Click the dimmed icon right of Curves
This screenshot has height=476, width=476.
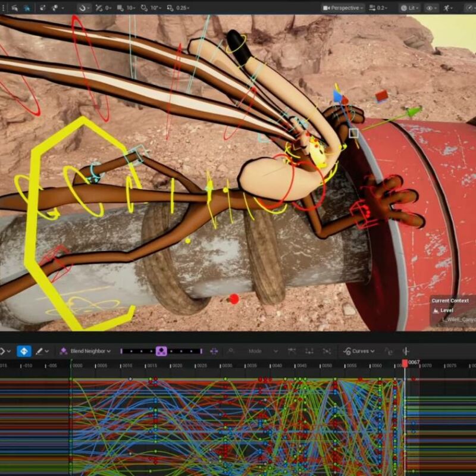click(x=389, y=352)
